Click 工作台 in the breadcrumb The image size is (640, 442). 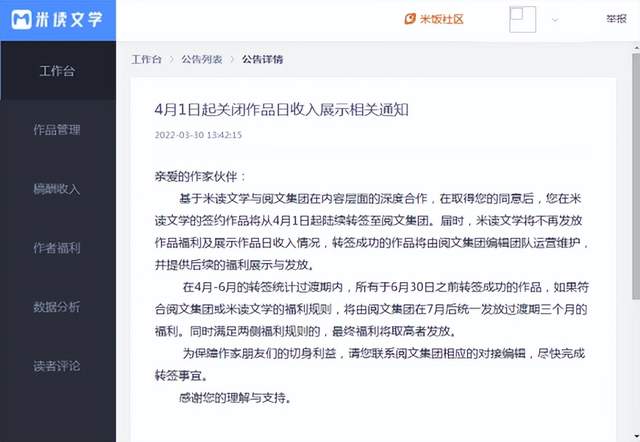click(146, 60)
